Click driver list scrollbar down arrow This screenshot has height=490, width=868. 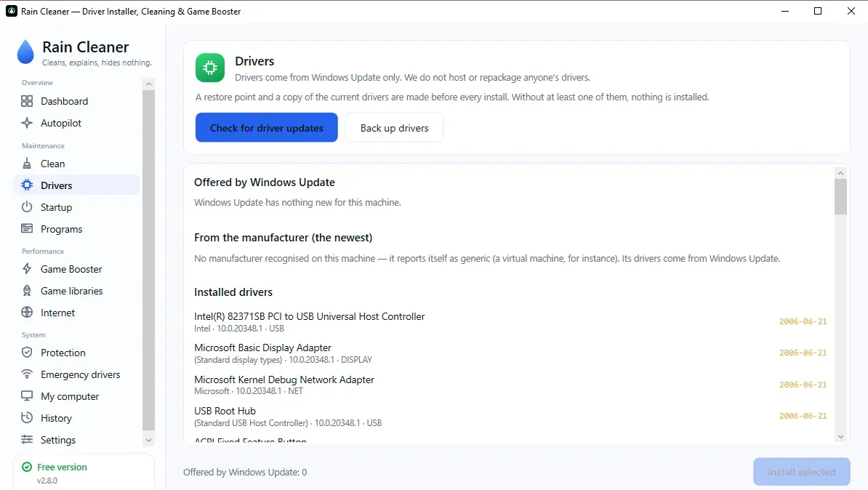click(x=840, y=437)
